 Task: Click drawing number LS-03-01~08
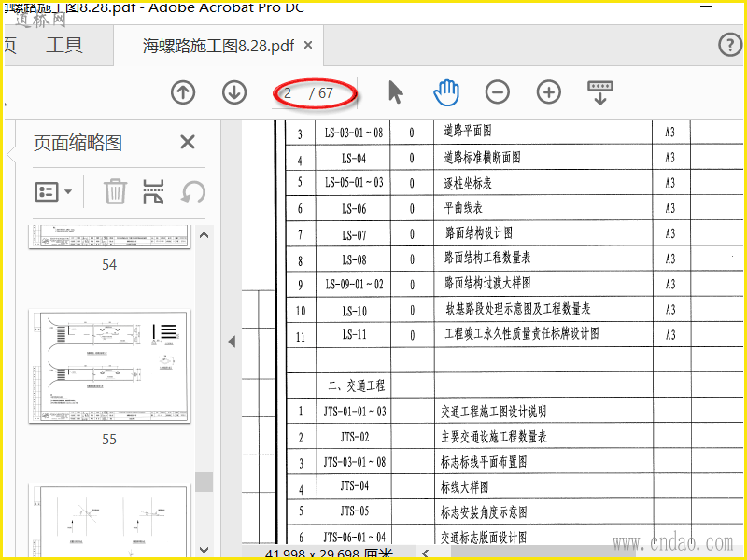[x=354, y=133]
